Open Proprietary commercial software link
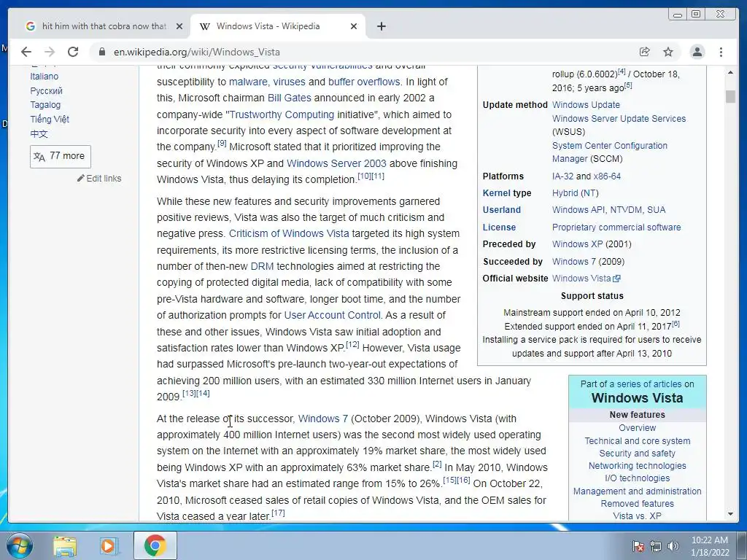The height and width of the screenshot is (560, 747). click(616, 227)
